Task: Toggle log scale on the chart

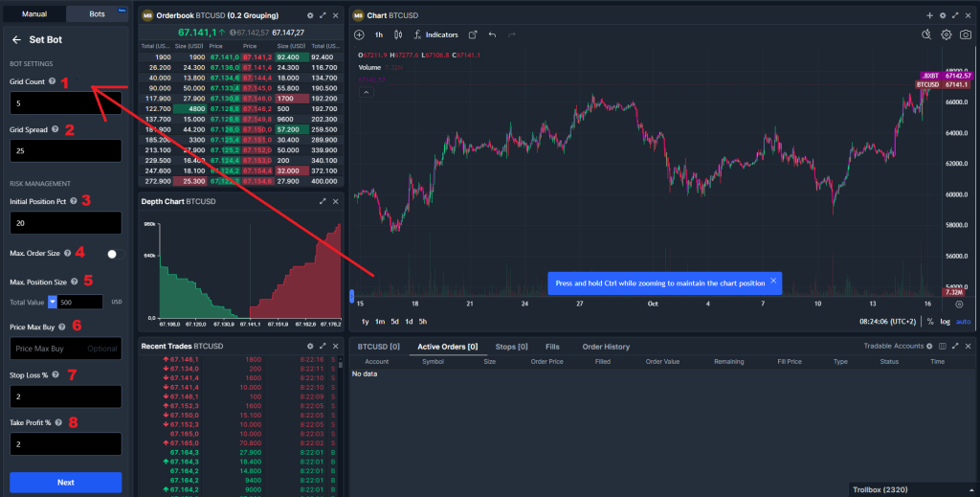Action: click(945, 322)
